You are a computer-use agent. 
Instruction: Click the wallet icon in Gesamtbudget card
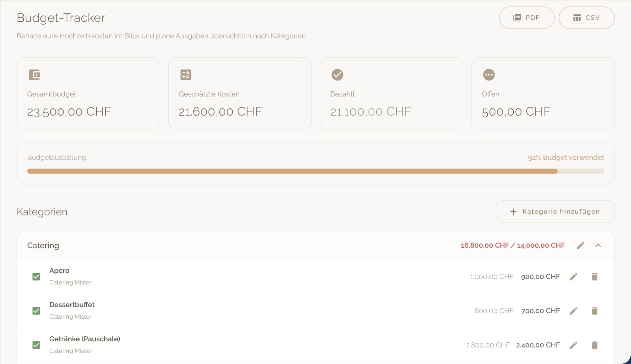(34, 75)
